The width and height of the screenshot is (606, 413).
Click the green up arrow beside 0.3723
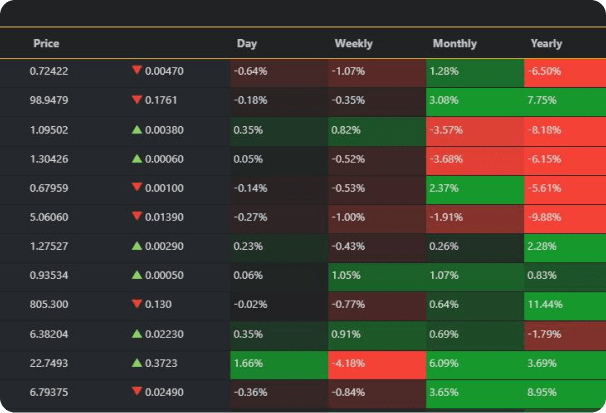pos(136,363)
